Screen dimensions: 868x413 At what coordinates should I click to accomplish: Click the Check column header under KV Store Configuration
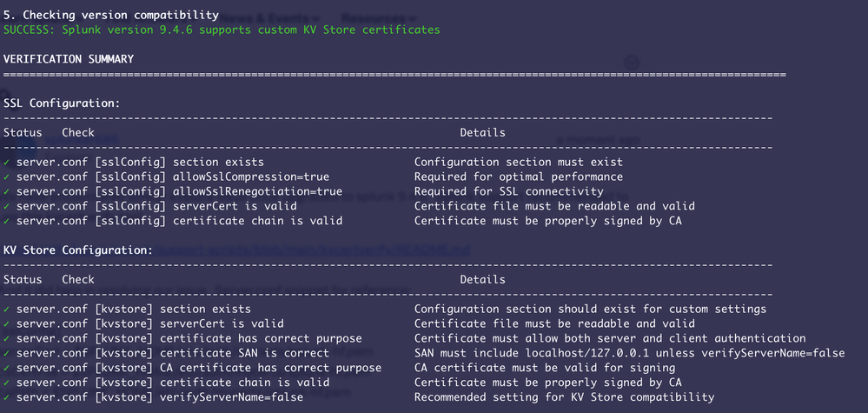(x=78, y=279)
